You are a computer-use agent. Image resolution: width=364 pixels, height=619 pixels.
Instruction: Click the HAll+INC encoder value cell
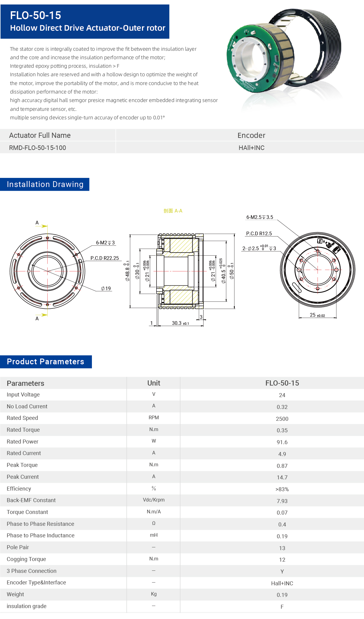pos(251,148)
